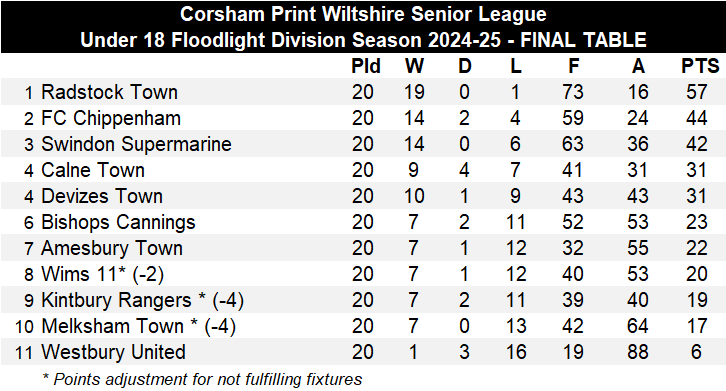Click the Swindon Supermarine team name
The image size is (726, 391).
(136, 144)
